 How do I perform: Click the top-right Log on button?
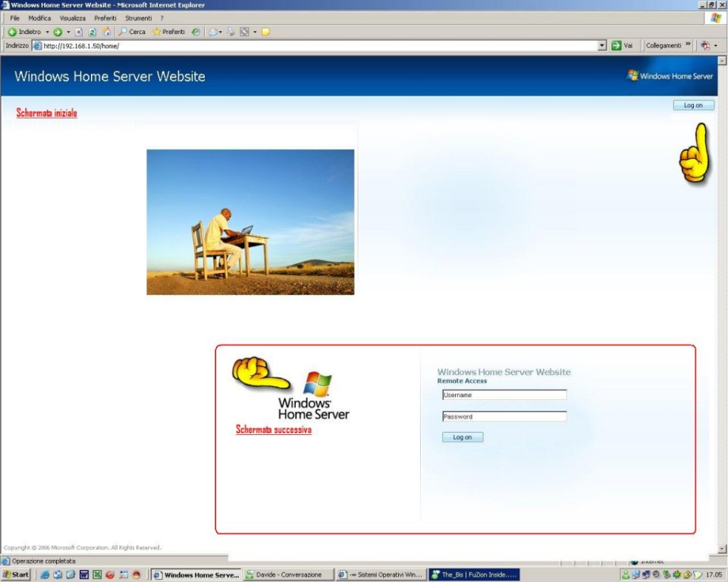point(693,105)
